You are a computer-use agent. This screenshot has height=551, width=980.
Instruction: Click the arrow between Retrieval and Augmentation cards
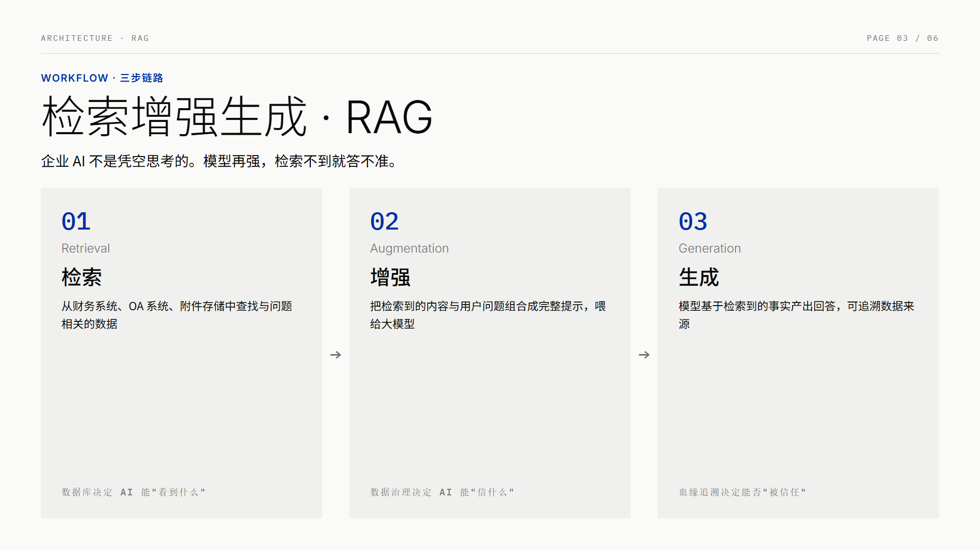(335, 355)
